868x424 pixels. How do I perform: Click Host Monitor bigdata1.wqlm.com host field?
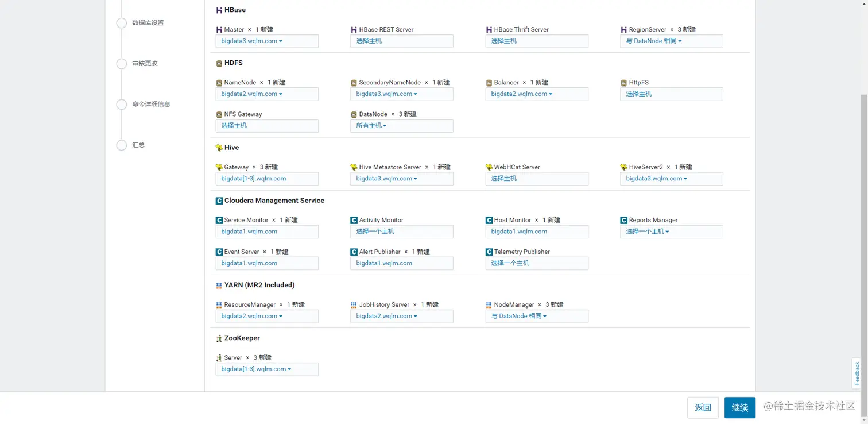(x=537, y=232)
